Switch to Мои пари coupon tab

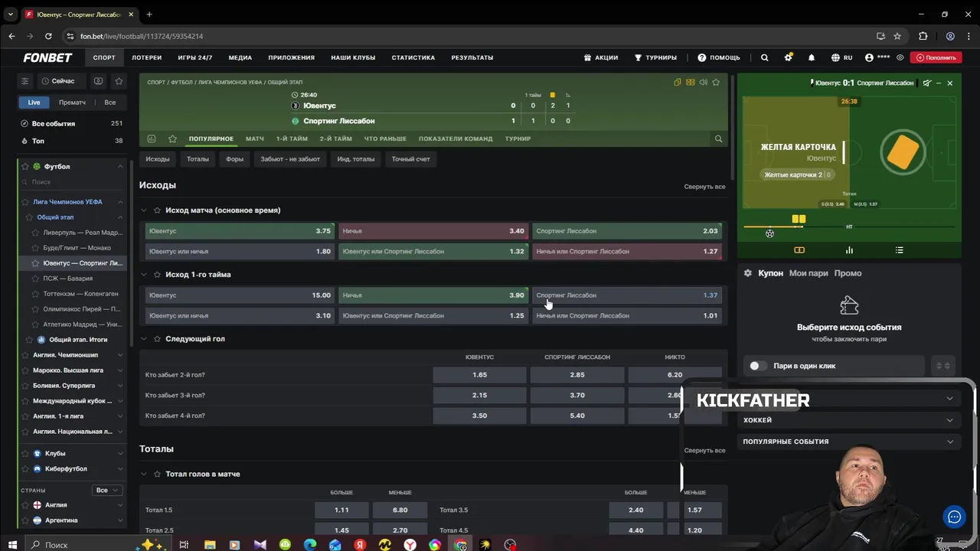point(808,273)
